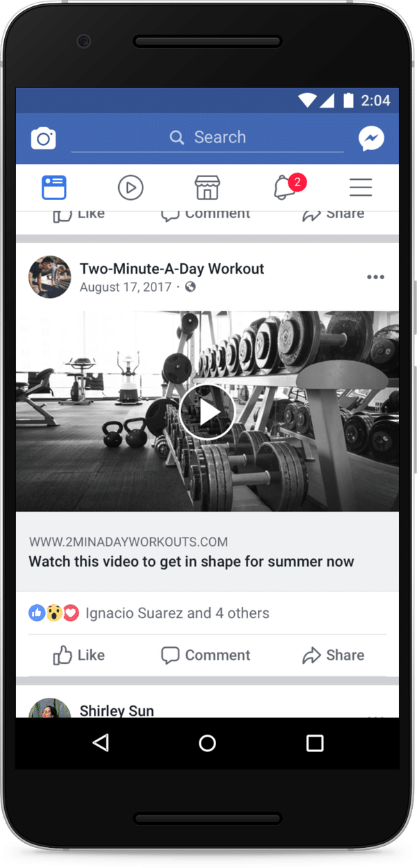Screen dimensions: 417x868
Task: Visit the 2minadayworkouts.com link card
Action: tap(207, 551)
